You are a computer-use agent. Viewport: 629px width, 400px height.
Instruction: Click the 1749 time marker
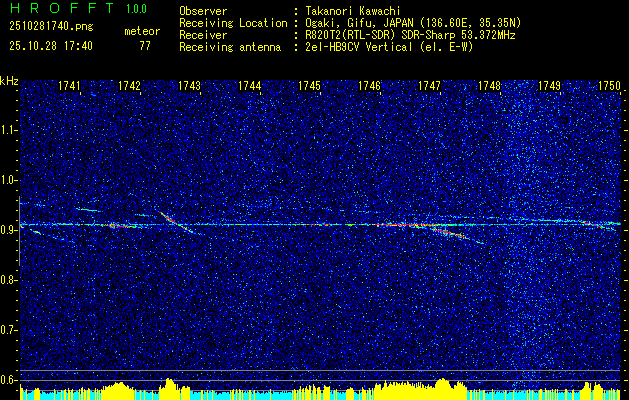(549, 85)
